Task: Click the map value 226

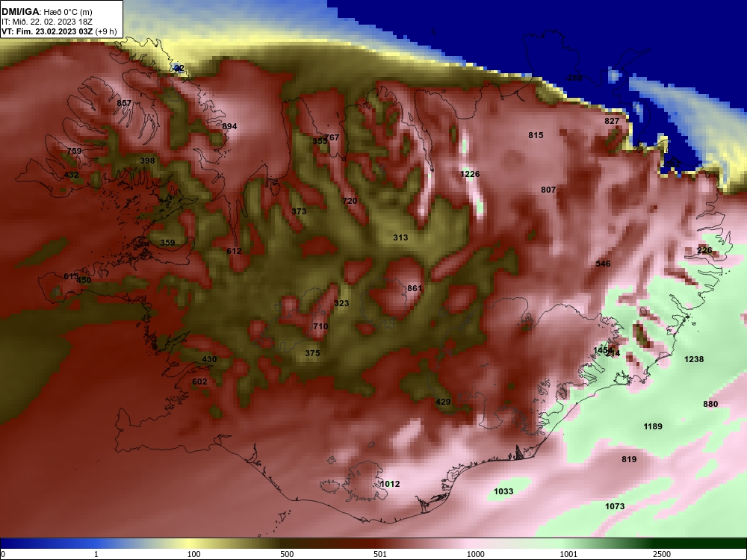Action: click(704, 250)
